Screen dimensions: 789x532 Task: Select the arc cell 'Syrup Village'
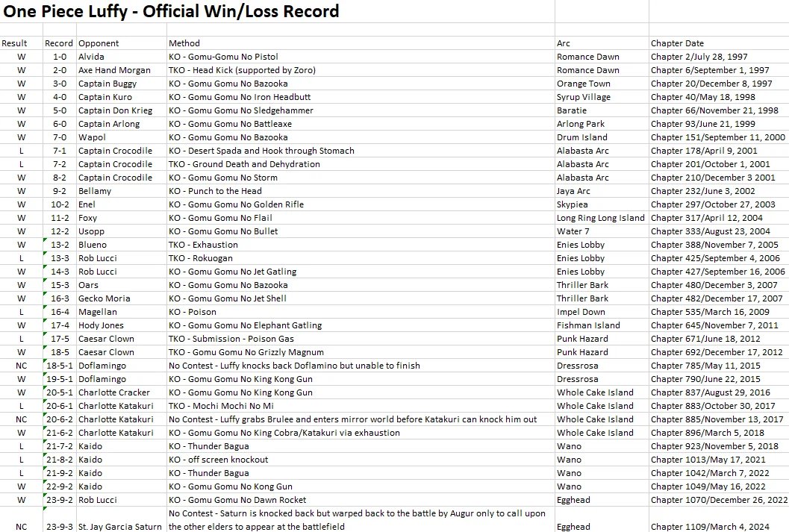pyautogui.click(x=602, y=97)
